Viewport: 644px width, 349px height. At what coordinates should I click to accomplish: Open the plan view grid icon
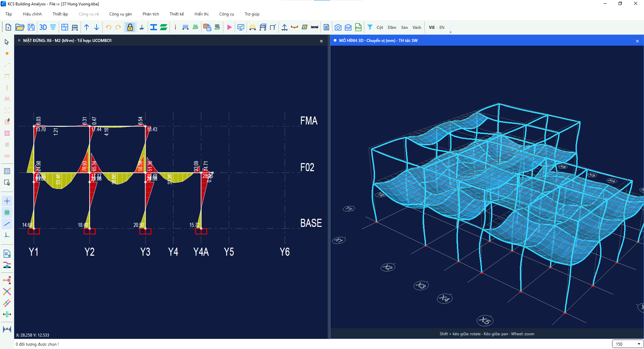click(x=65, y=28)
